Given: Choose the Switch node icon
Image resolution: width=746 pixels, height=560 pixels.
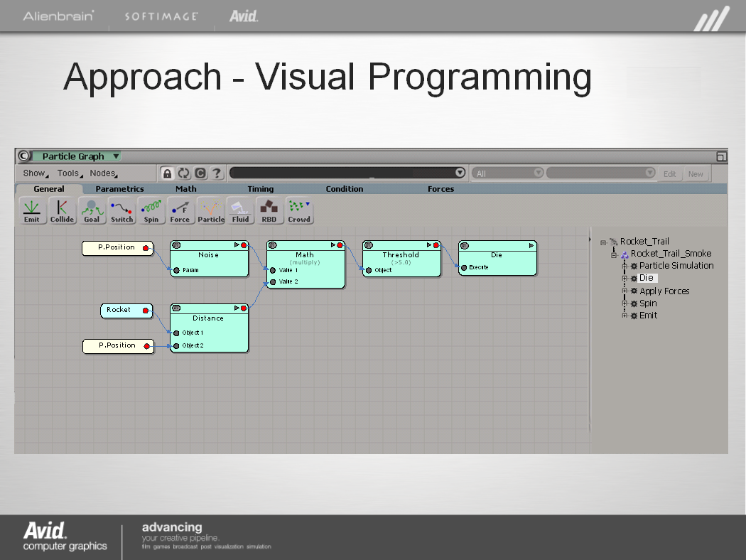Looking at the screenshot, I should [x=121, y=211].
